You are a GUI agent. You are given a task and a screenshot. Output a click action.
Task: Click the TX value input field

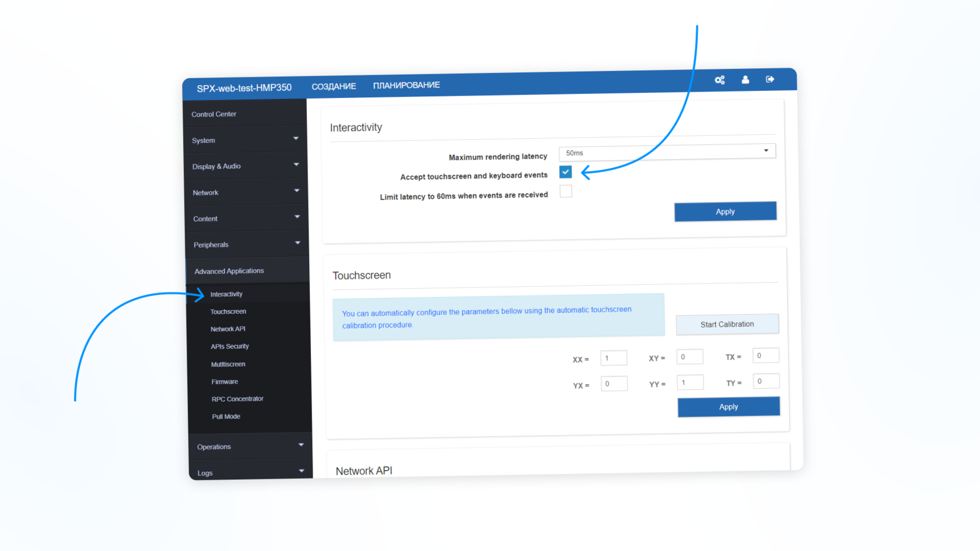pos(765,356)
